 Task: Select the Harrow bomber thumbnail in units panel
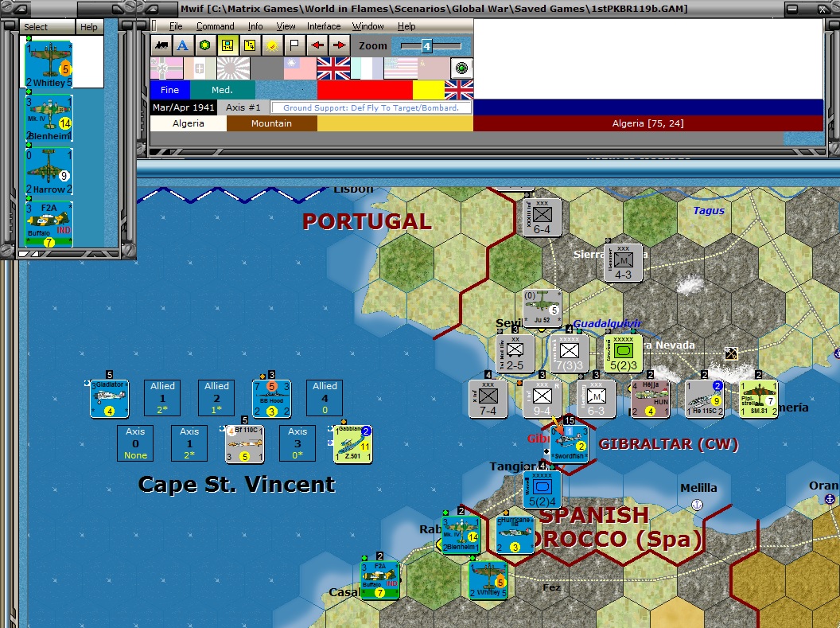pyautogui.click(x=49, y=171)
